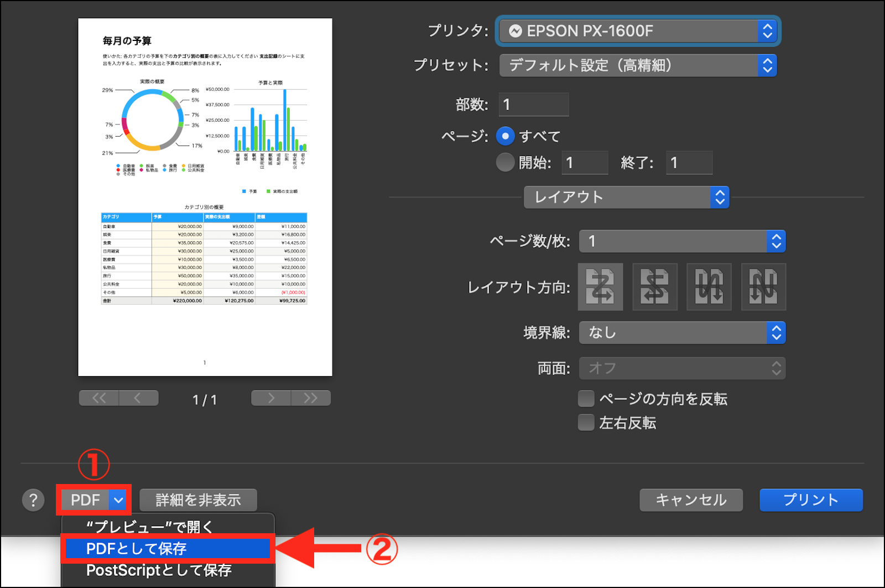Enable the 左右反転 checkbox
Viewport: 885px width, 588px height.
586,423
